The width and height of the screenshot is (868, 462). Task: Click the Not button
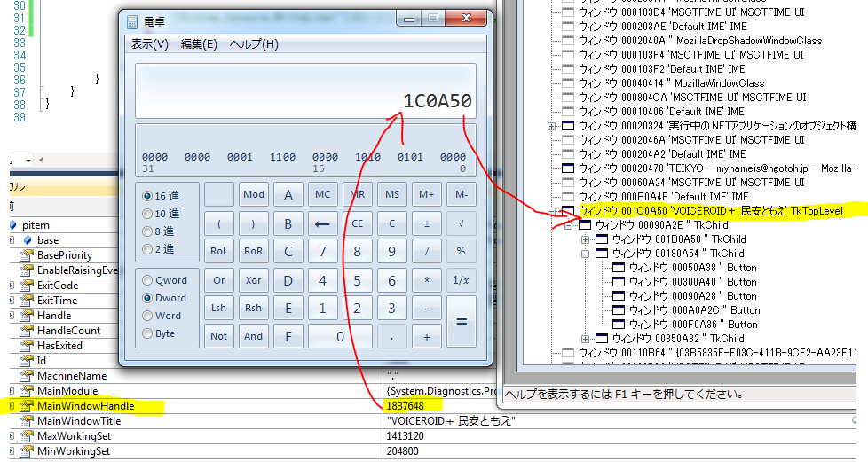pos(218,336)
